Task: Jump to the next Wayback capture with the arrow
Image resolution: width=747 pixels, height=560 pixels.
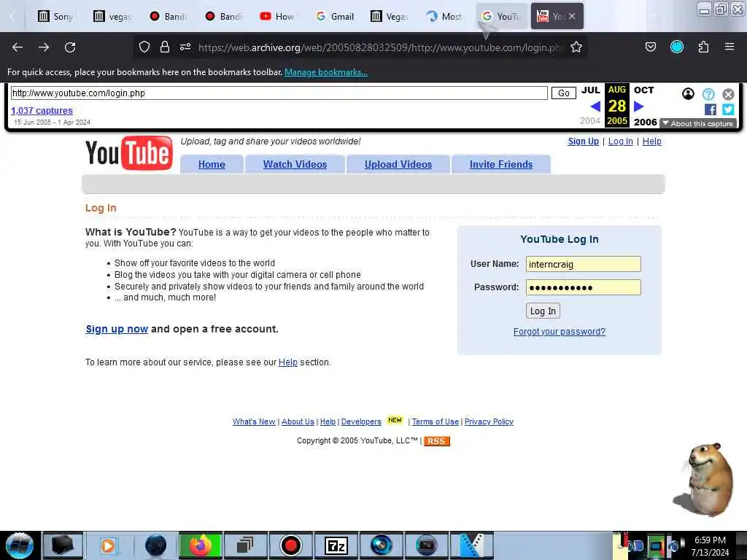Action: pos(639,106)
